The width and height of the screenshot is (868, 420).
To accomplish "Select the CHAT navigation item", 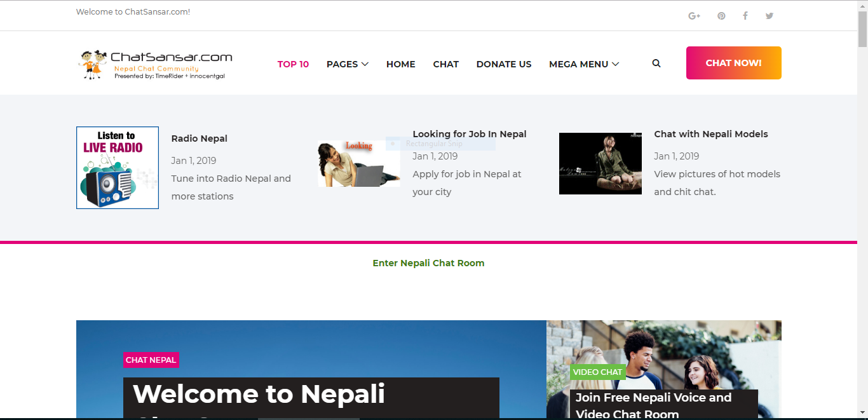I will click(x=445, y=64).
